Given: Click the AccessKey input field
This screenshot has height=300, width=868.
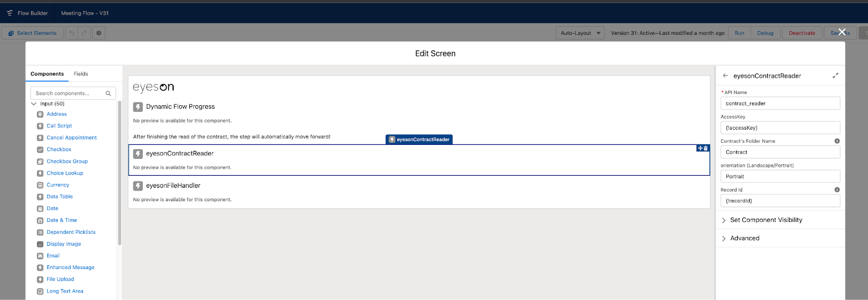Looking at the screenshot, I should 780,128.
